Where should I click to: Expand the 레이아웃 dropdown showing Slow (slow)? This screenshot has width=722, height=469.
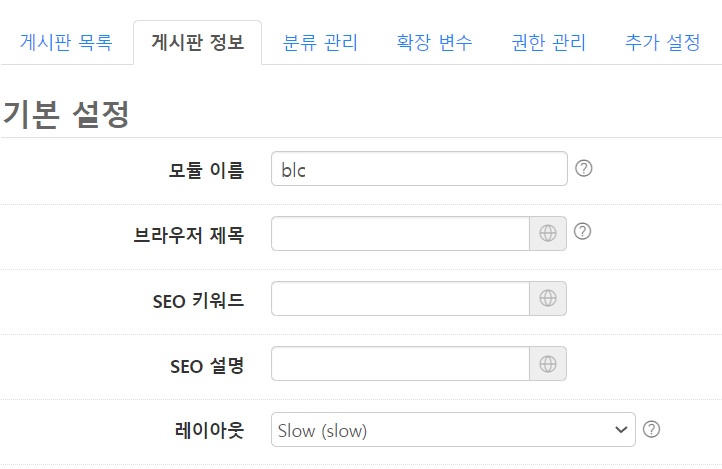coord(453,430)
